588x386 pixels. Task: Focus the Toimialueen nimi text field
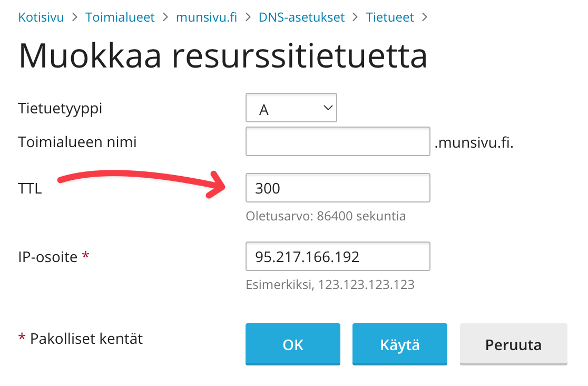click(338, 141)
